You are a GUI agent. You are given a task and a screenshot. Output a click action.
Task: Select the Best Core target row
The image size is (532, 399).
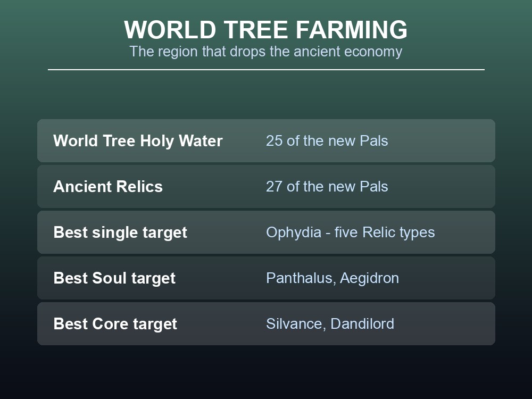(266, 323)
